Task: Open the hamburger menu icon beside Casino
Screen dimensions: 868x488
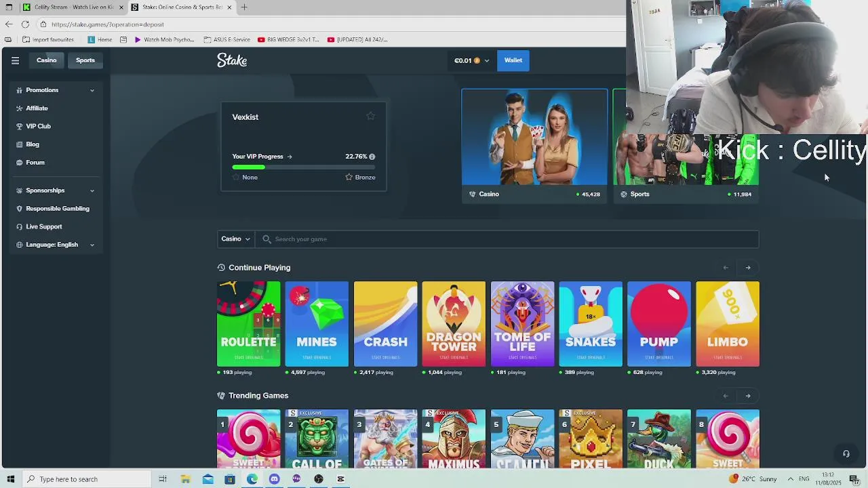Action: coord(15,60)
